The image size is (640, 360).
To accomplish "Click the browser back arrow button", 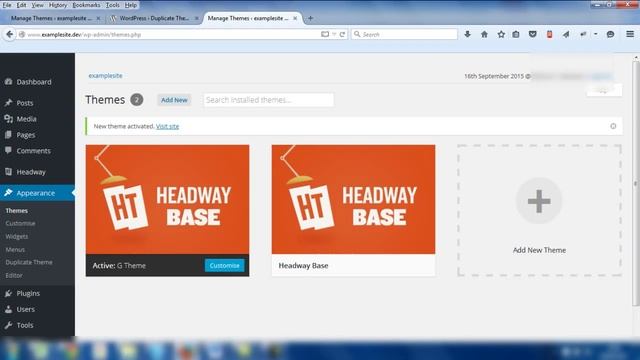I will pyautogui.click(x=9, y=34).
